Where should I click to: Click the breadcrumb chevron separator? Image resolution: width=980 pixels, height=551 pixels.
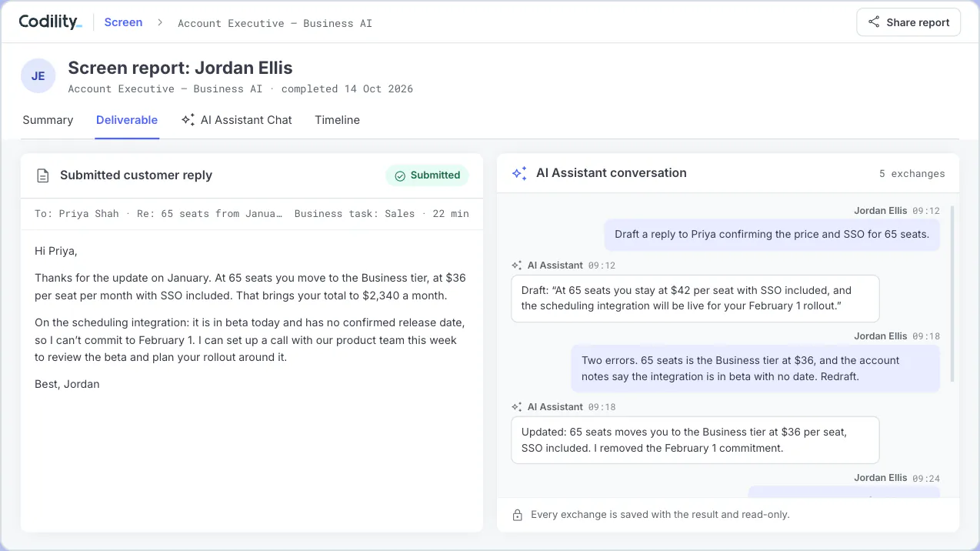pos(160,22)
